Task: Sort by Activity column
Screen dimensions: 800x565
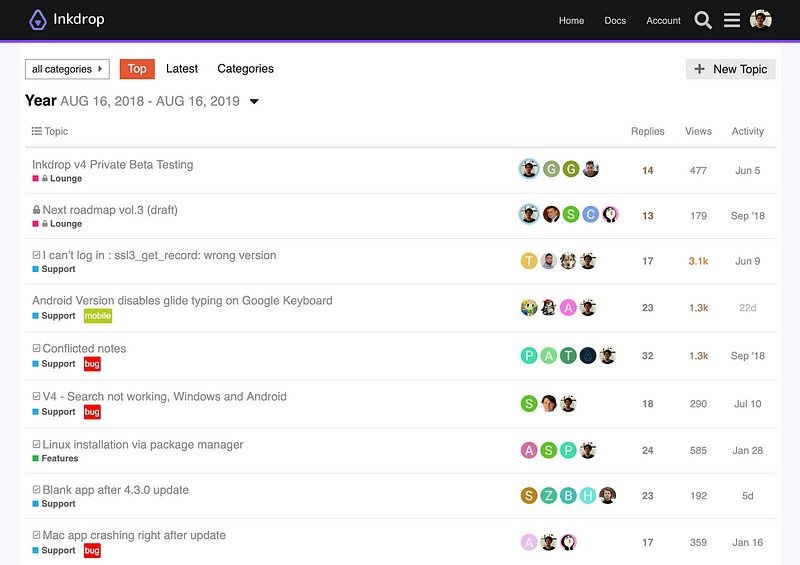Action: point(748,131)
